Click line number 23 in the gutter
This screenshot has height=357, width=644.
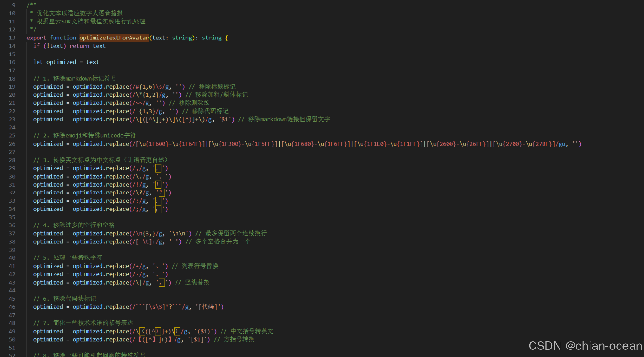pyautogui.click(x=12, y=119)
